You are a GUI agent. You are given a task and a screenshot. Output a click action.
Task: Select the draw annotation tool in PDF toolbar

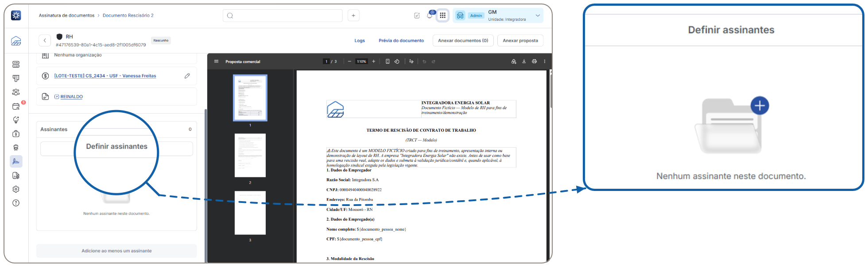411,61
